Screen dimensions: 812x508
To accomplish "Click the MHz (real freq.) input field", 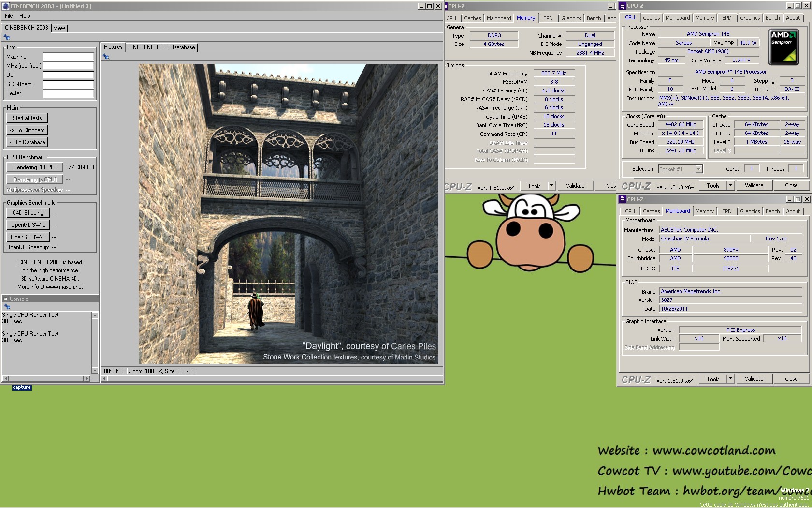I will point(68,66).
